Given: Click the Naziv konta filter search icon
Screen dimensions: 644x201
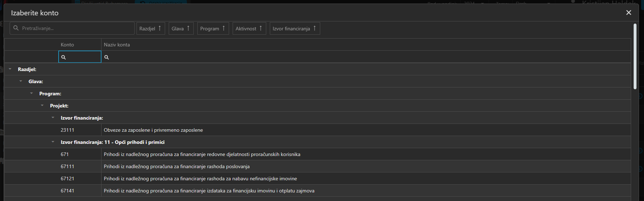Looking at the screenshot, I should pos(106,57).
